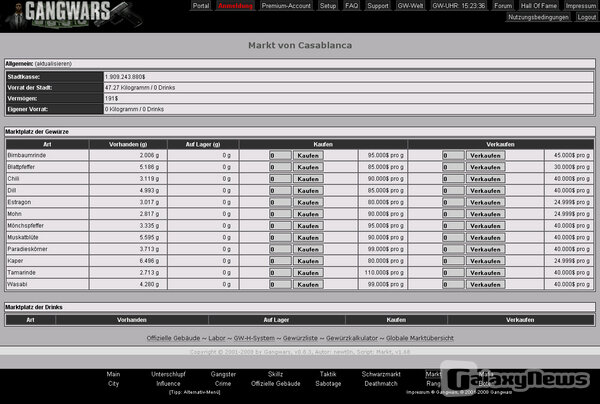Click Kaufen button for Kaper
600x404 pixels.
pos(308,261)
